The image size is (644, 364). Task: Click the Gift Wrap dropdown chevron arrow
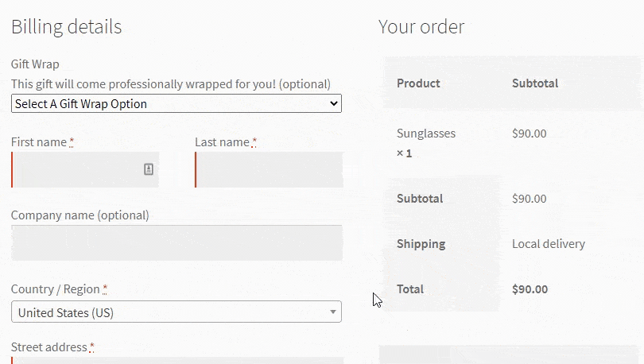tap(334, 103)
